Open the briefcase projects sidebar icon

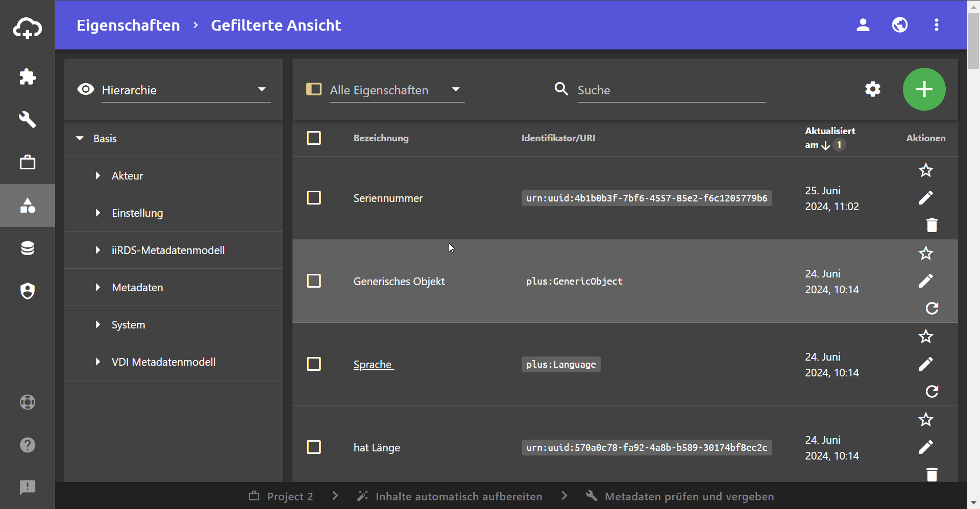[27, 163]
